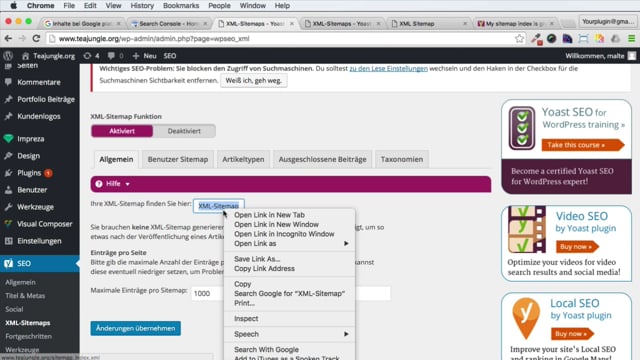The image size is (640, 360).
Task: Follow the zu den Lese Einstellungen link
Action: tap(389, 69)
